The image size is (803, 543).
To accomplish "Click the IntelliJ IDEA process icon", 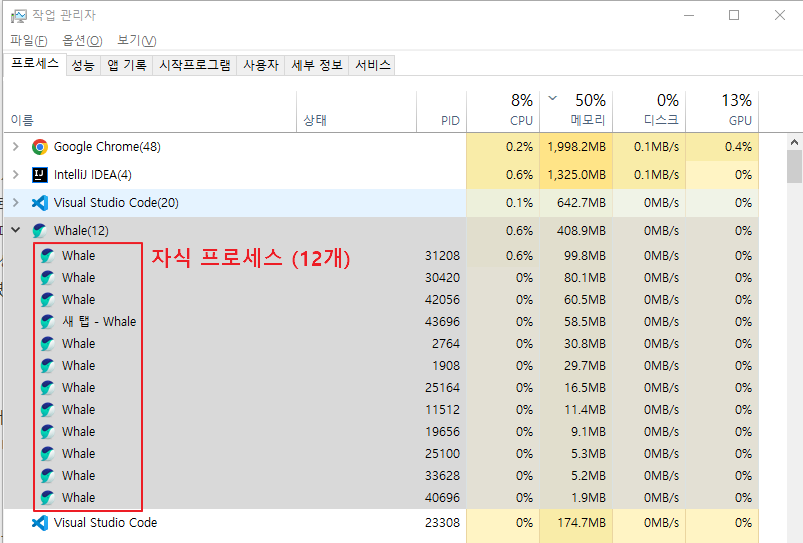I will click(x=40, y=175).
